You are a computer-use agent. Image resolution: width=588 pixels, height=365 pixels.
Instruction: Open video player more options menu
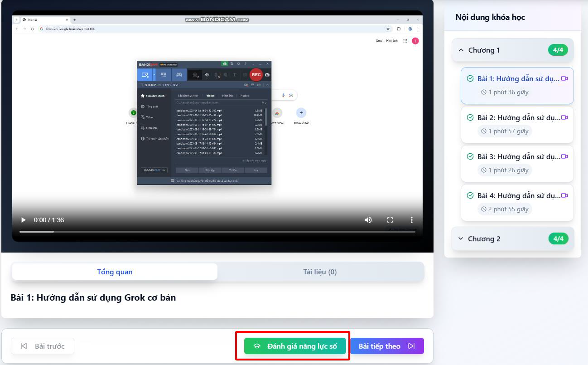(x=412, y=220)
